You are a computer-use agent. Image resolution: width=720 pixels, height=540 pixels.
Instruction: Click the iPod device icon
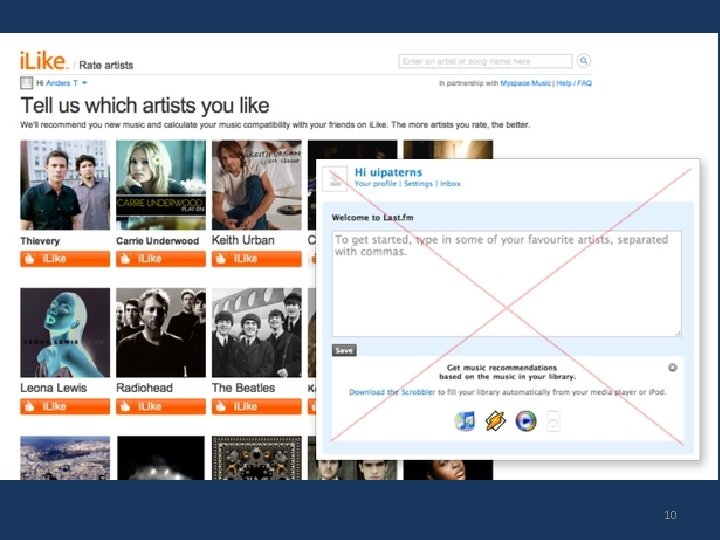click(553, 421)
